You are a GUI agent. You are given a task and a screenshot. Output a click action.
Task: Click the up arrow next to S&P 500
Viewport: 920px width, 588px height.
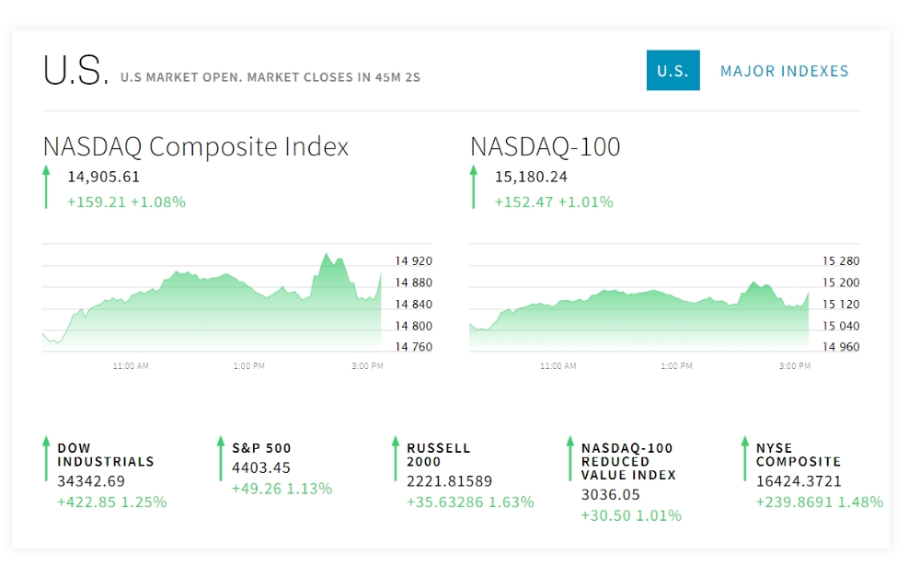(221, 458)
